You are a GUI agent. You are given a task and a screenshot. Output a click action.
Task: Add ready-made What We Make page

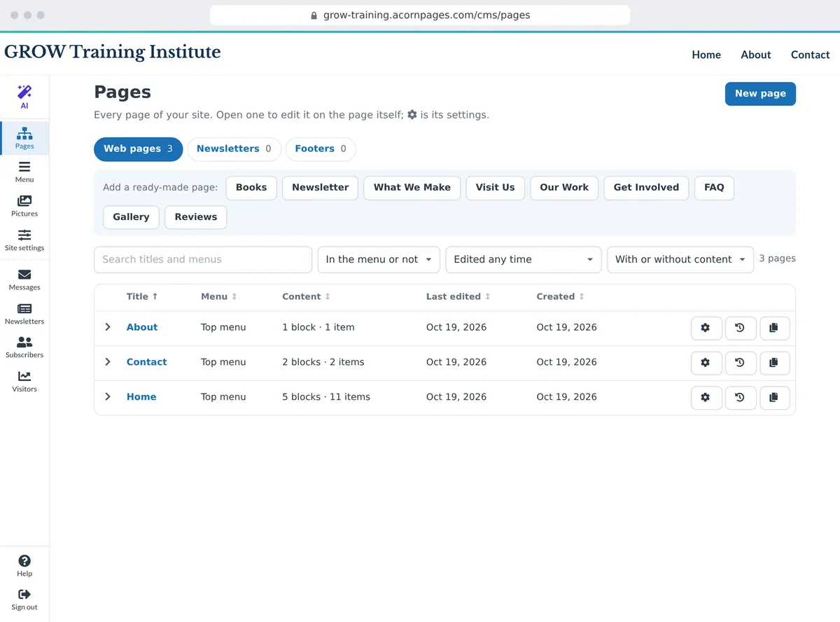coord(412,188)
